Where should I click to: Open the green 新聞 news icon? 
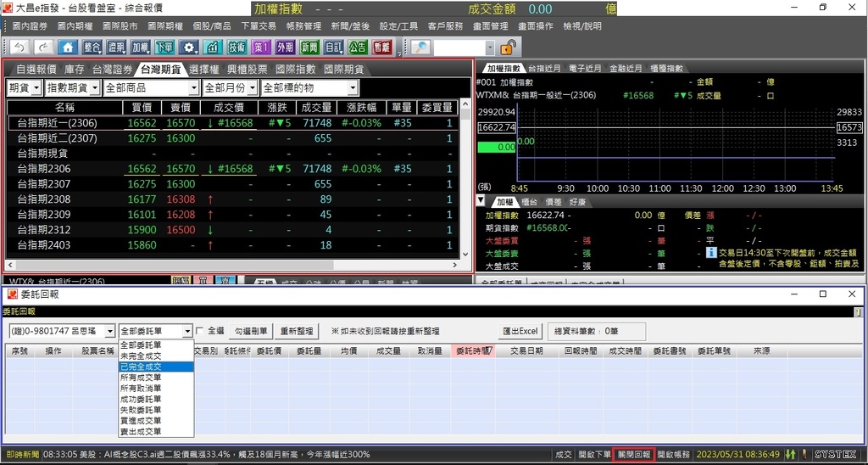click(309, 48)
